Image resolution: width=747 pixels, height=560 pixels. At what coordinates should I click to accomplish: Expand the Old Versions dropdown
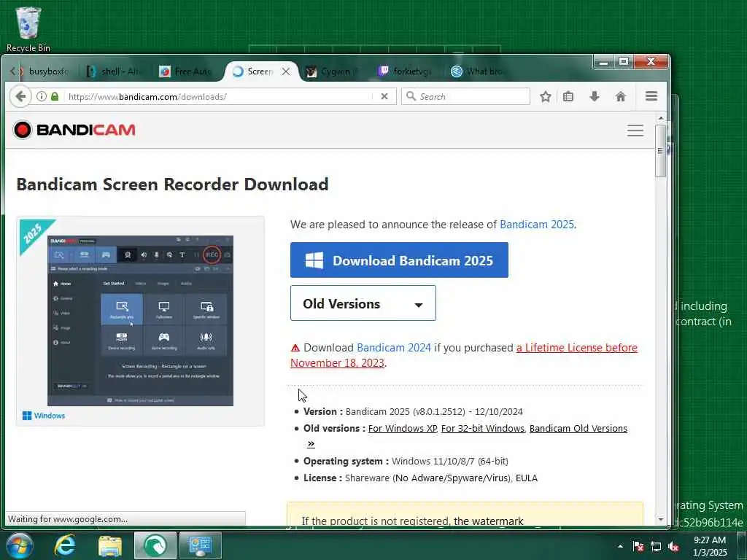(363, 303)
